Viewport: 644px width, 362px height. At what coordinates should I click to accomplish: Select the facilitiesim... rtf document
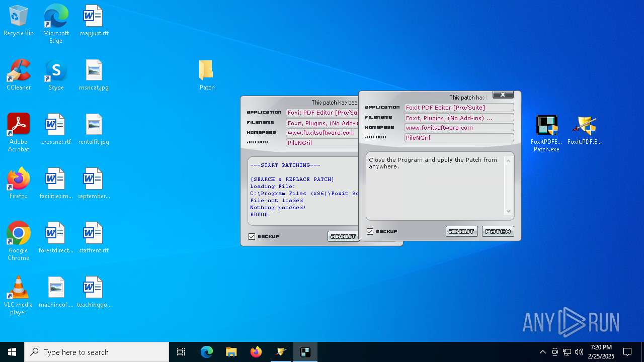pyautogui.click(x=56, y=184)
